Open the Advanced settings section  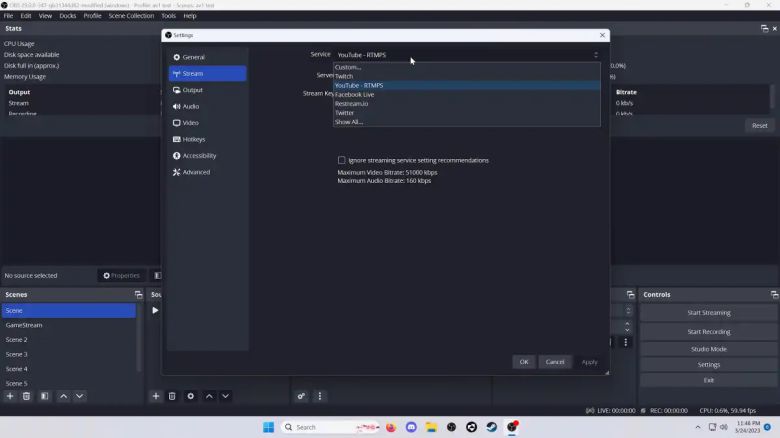tap(196, 172)
